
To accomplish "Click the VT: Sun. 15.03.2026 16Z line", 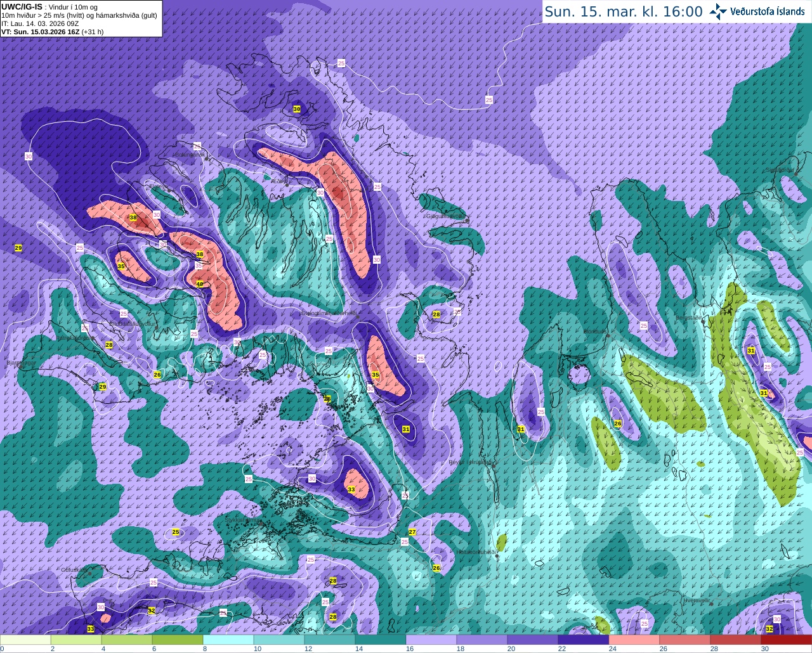I will pos(52,31).
